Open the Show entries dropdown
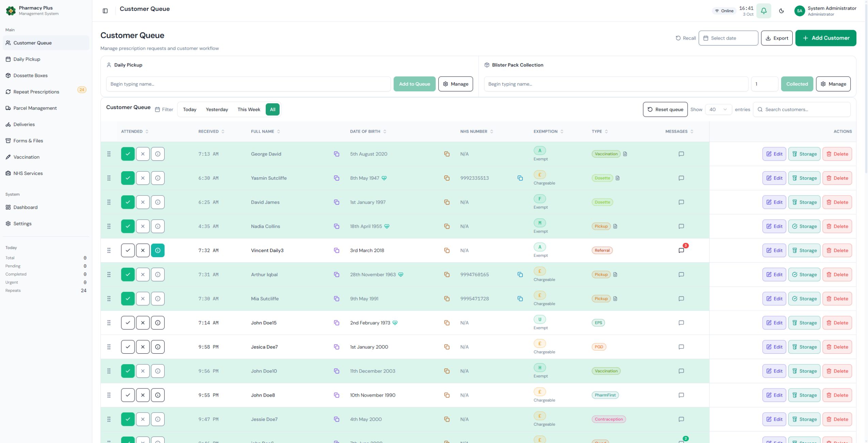This screenshot has width=868, height=443. pyautogui.click(x=718, y=109)
